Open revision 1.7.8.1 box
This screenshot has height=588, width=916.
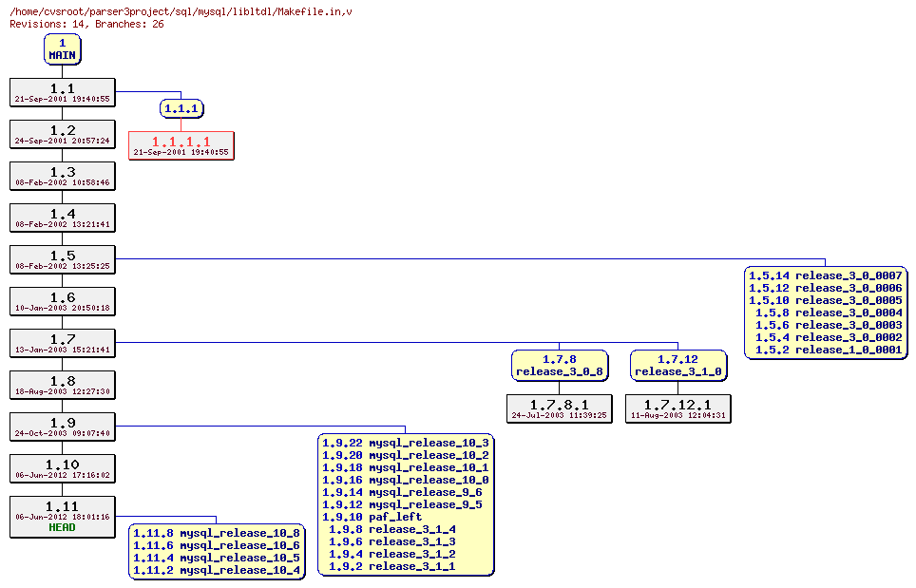[560, 408]
